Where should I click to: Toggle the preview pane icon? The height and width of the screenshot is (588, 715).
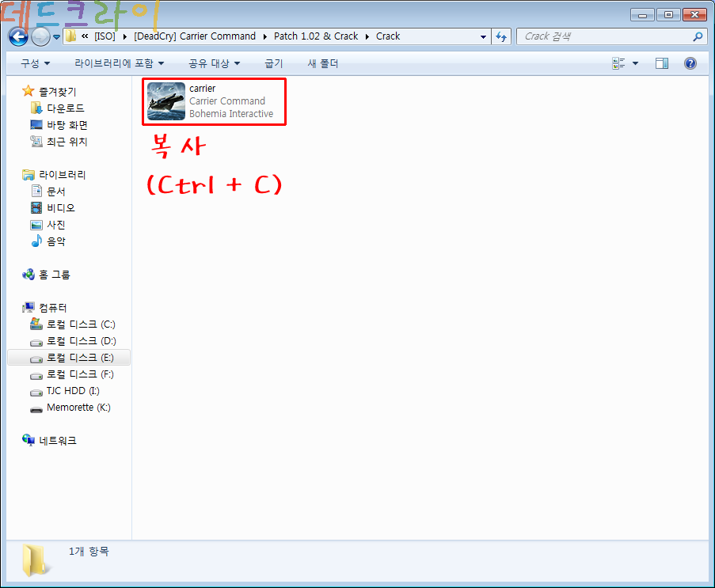[662, 63]
